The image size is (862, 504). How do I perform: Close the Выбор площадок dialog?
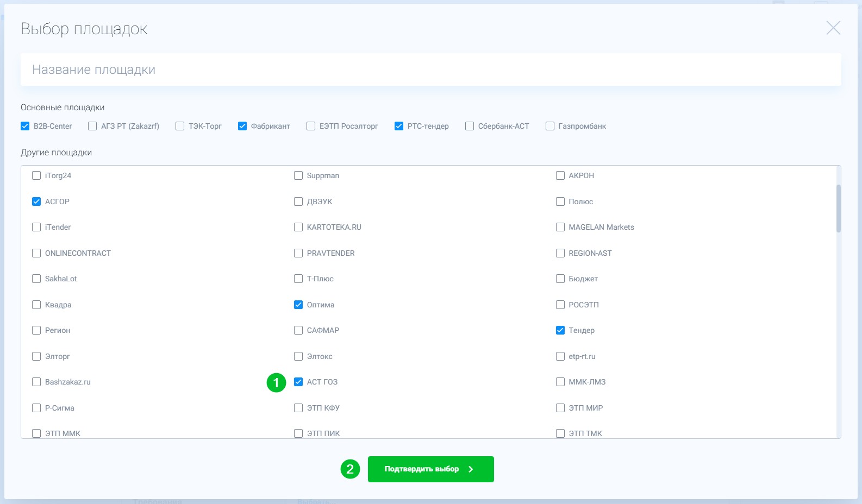pyautogui.click(x=833, y=28)
